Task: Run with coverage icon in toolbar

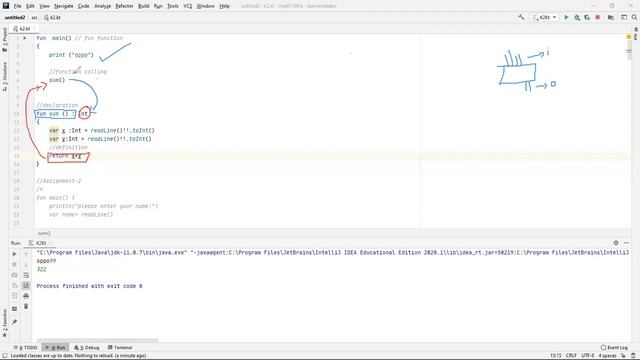Action: click(x=587, y=17)
